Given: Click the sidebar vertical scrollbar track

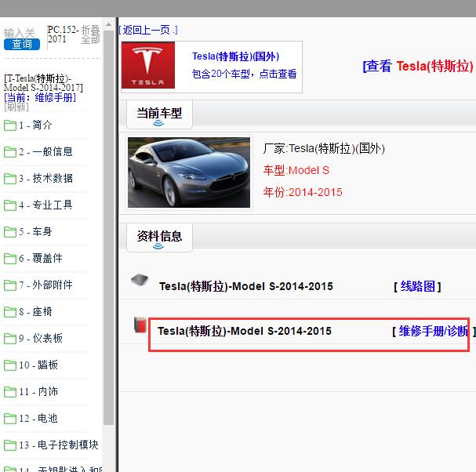Looking at the screenshot, I should pos(108,227).
